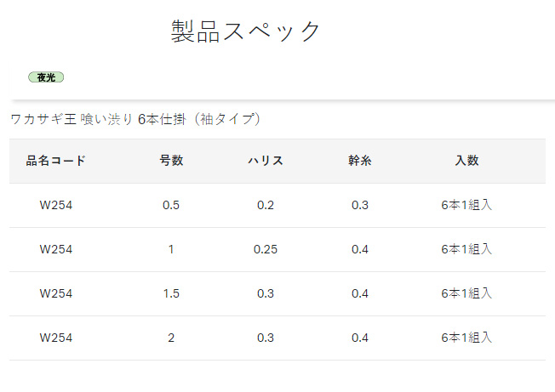Click the 号数 1 cell
The height and width of the screenshot is (392, 555).
(x=171, y=249)
